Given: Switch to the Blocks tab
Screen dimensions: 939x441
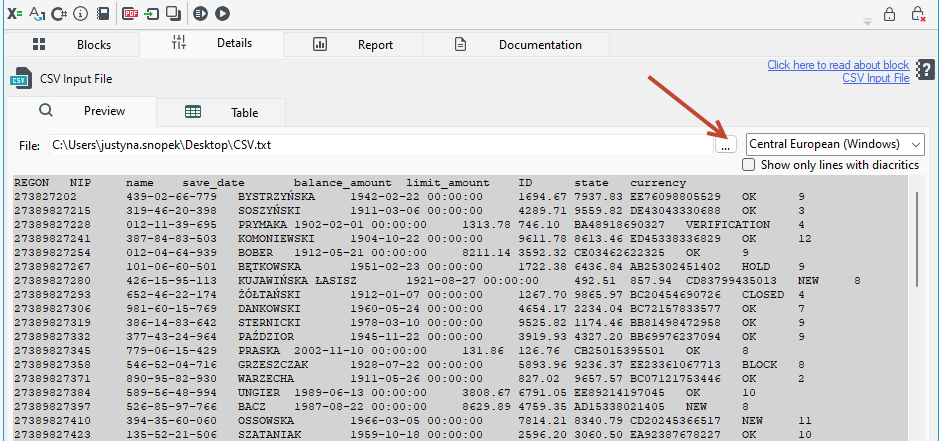Looking at the screenshot, I should [72, 44].
